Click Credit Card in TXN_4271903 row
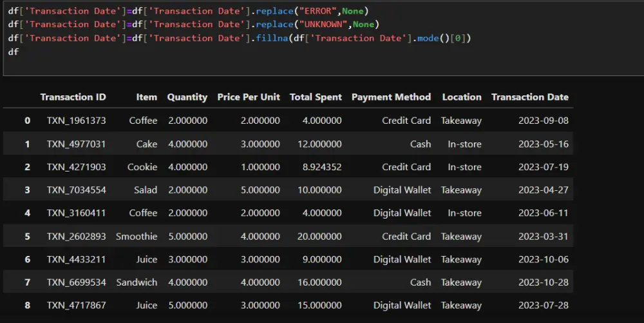The image size is (644, 323). [x=406, y=167]
